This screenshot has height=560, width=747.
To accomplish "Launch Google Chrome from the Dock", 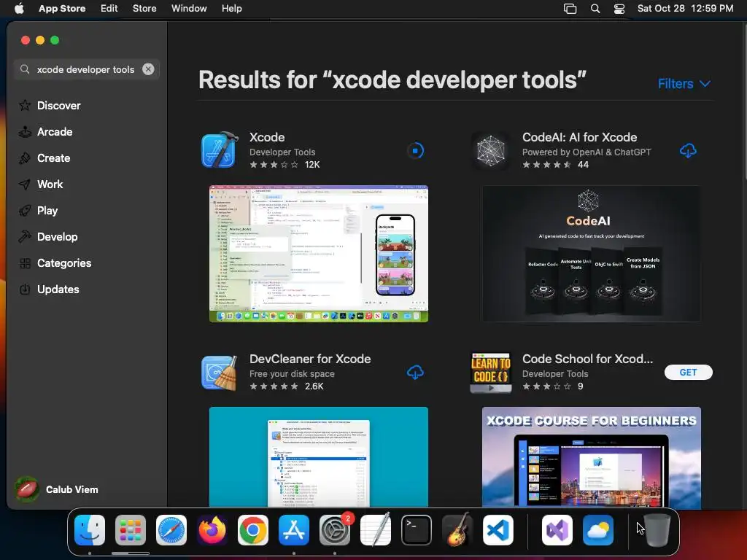I will pyautogui.click(x=253, y=530).
